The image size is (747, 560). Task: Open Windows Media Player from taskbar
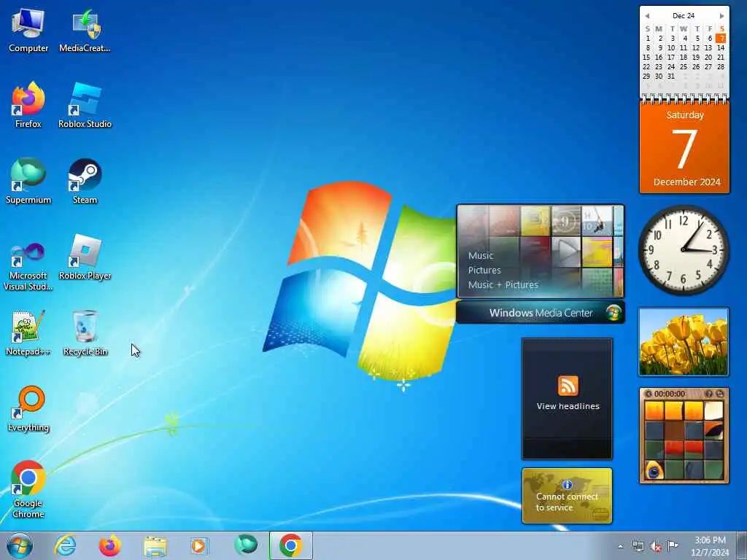pos(198,545)
